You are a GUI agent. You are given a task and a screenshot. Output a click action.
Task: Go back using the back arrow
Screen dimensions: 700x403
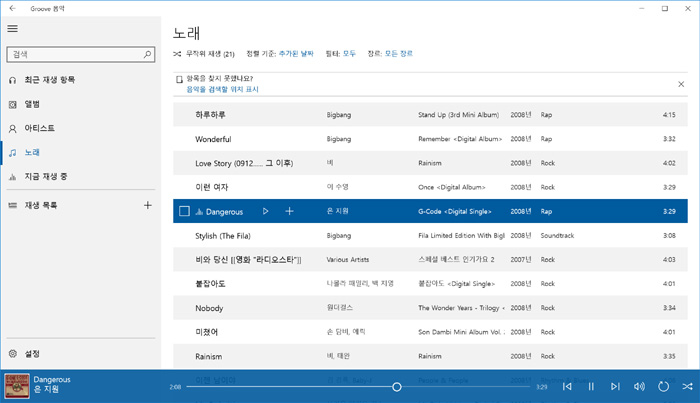click(12, 8)
